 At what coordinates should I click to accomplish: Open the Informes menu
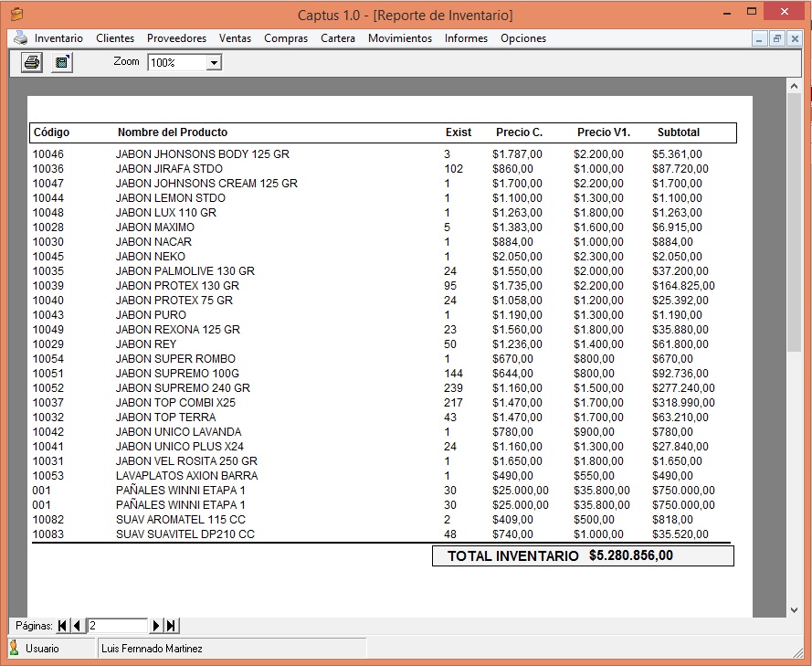tap(466, 38)
